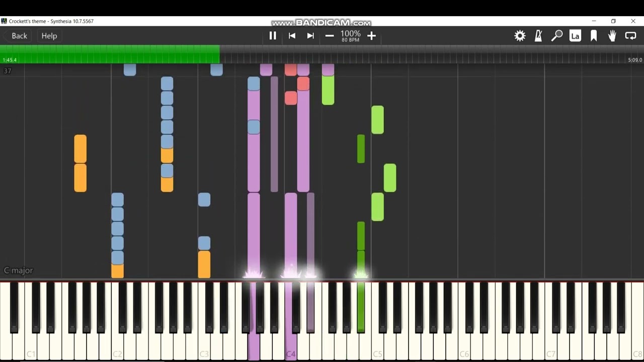The image size is (644, 362).
Task: Click the C major key label
Action: [x=19, y=270]
